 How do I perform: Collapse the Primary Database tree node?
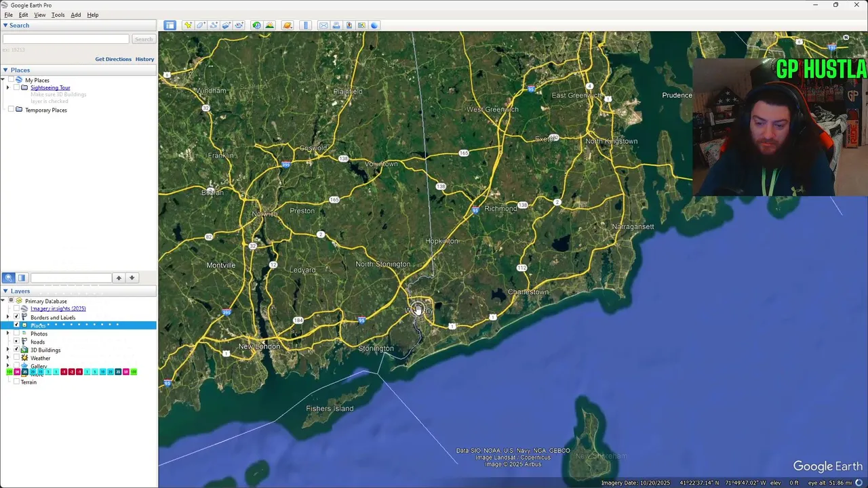pyautogui.click(x=3, y=301)
